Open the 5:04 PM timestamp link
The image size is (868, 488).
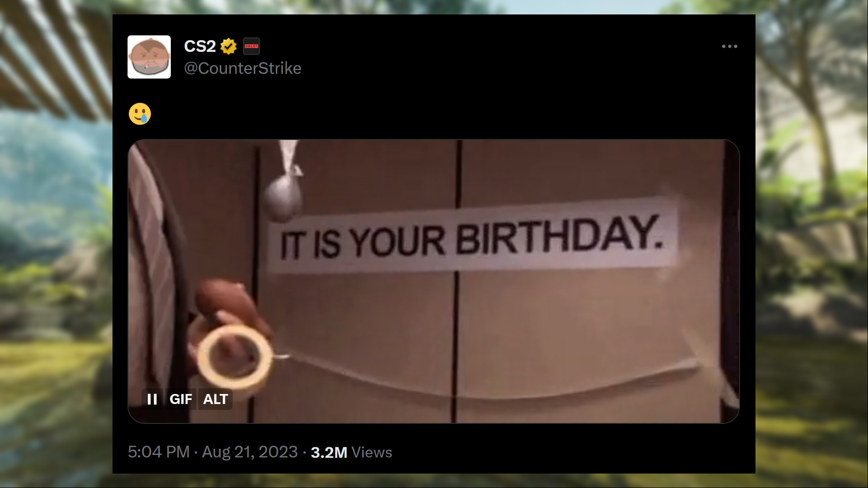coord(159,452)
